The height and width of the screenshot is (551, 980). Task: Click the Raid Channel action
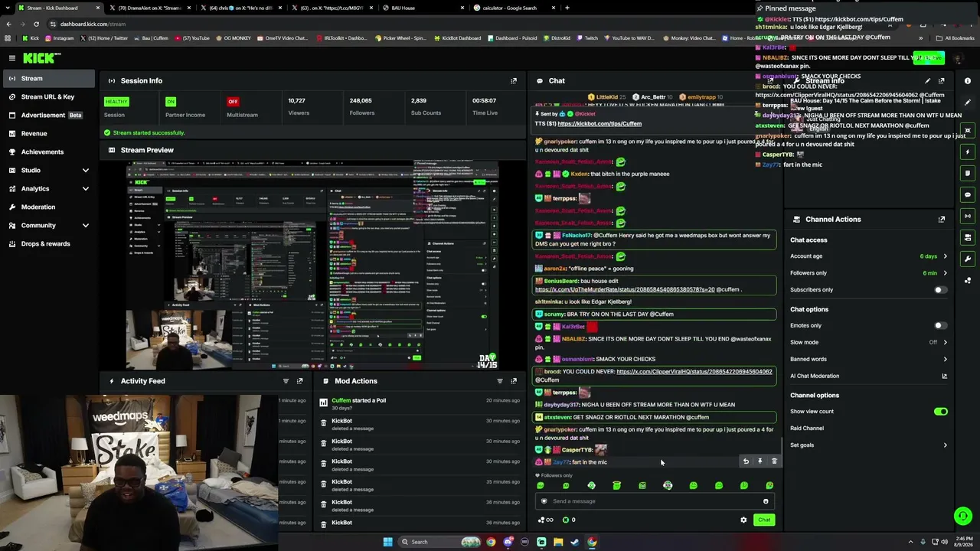[x=807, y=429]
